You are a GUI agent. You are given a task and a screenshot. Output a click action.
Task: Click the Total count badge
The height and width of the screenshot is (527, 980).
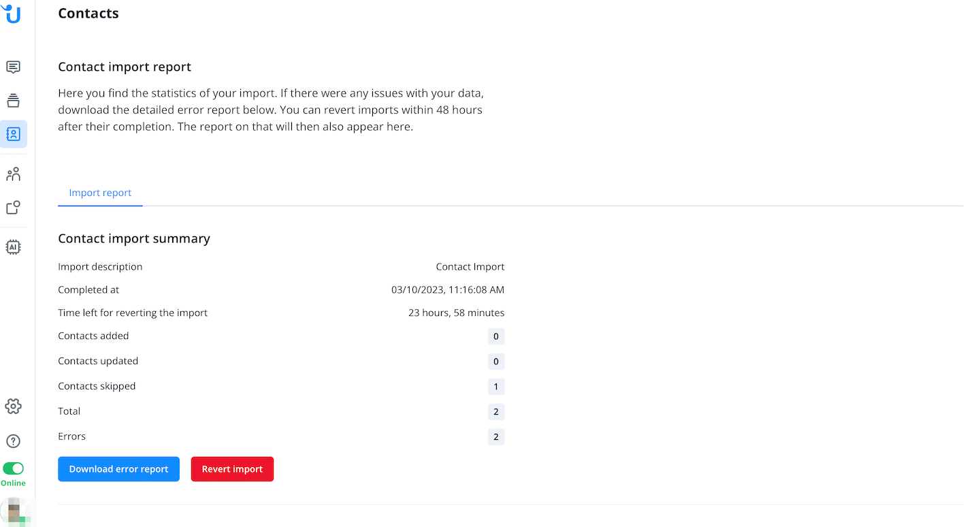[x=496, y=412]
